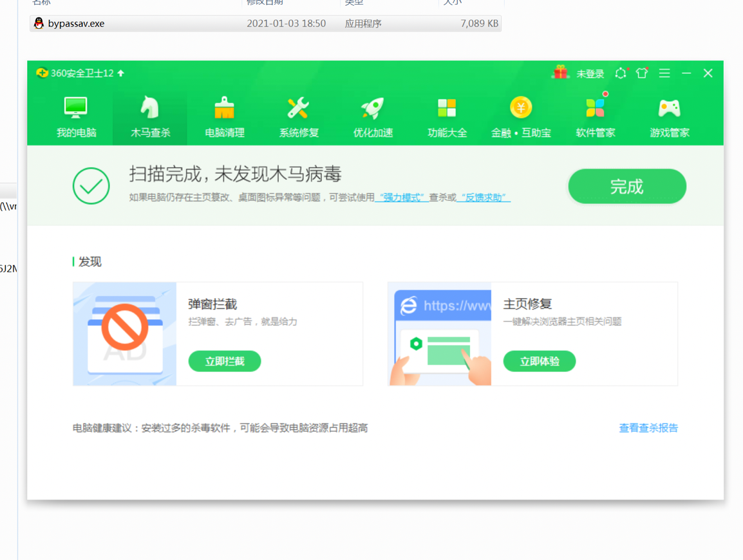Viewport: 743px width, 560px height.
Task: Click the gift box icon in title bar
Action: pos(561,73)
